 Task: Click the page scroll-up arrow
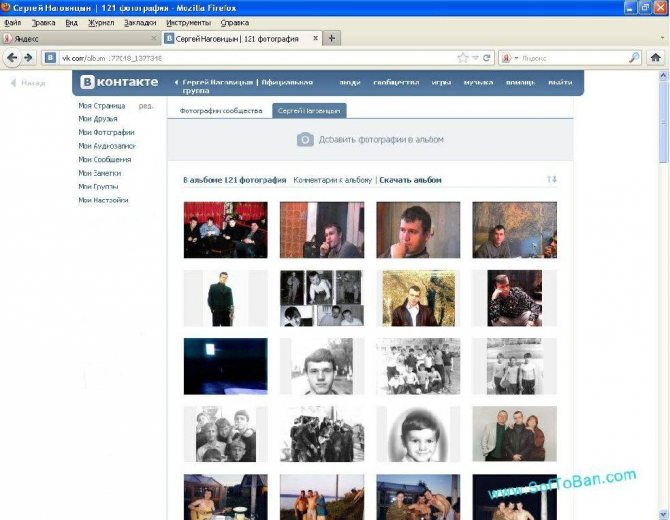[x=663, y=76]
